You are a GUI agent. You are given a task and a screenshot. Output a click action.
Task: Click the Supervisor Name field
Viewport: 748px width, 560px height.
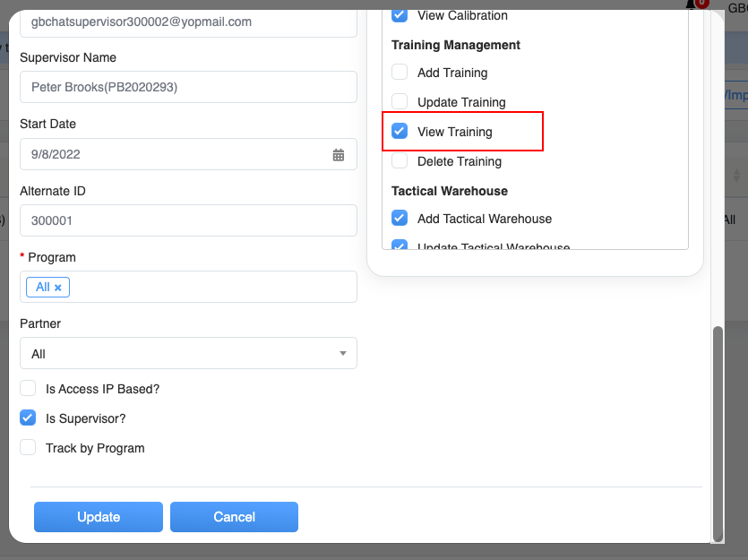click(188, 87)
